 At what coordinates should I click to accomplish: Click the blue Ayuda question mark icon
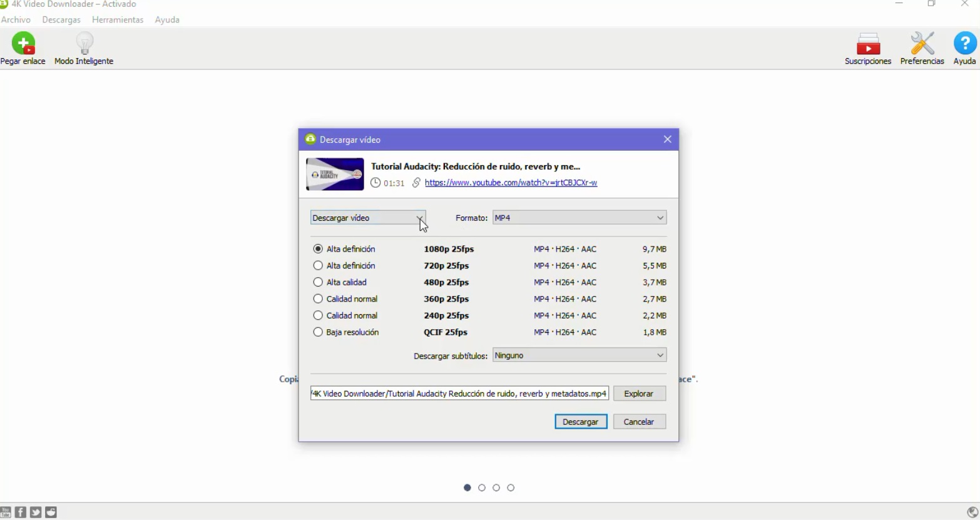[x=964, y=44]
